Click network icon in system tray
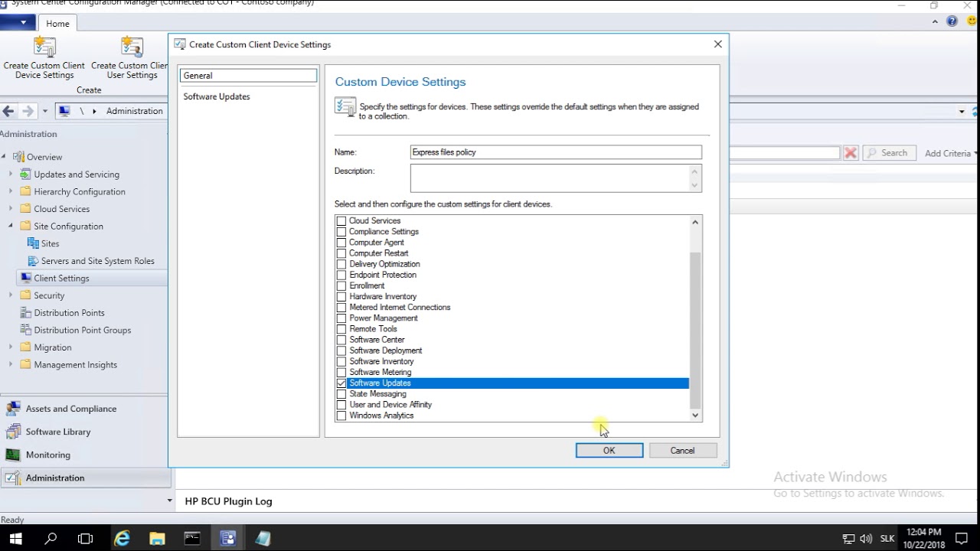 click(848, 539)
